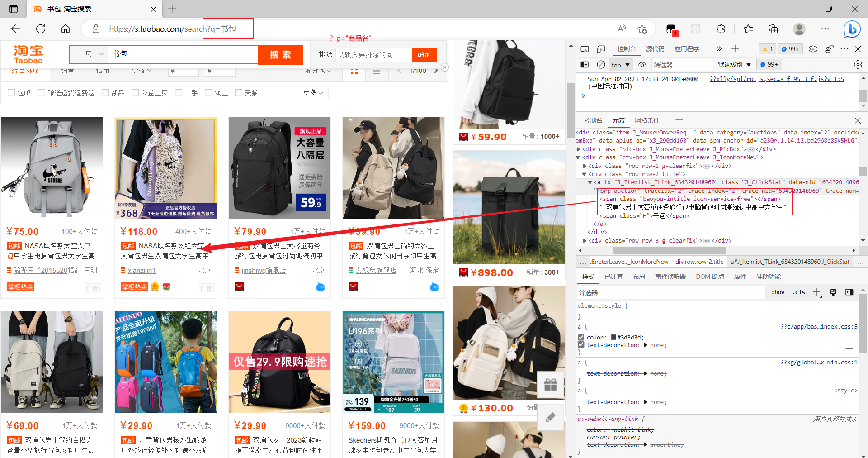The image size is (868, 458).
Task: Toggle rendering emulations paintbrush icon
Action: tap(833, 292)
